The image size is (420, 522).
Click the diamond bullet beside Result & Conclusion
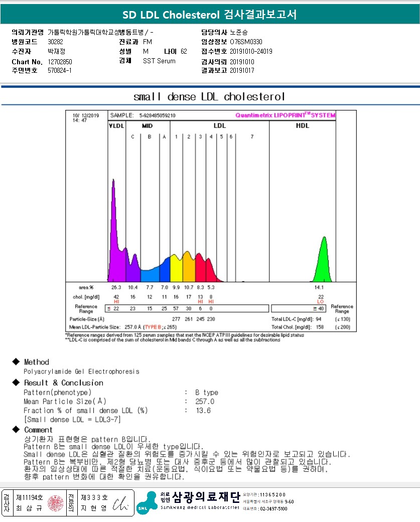tap(15, 382)
